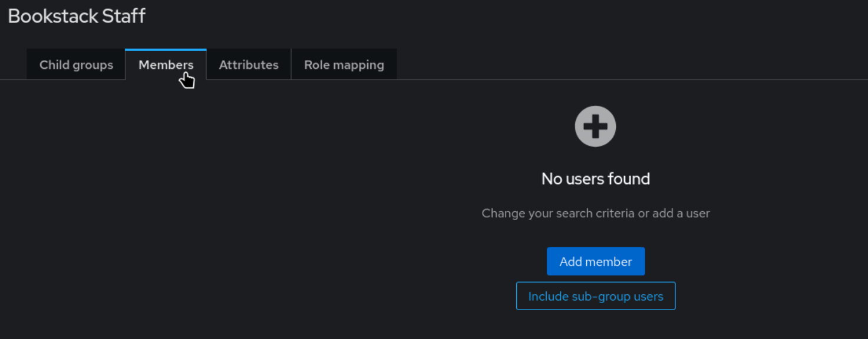
Task: Open the Child groups tab
Action: tap(76, 65)
